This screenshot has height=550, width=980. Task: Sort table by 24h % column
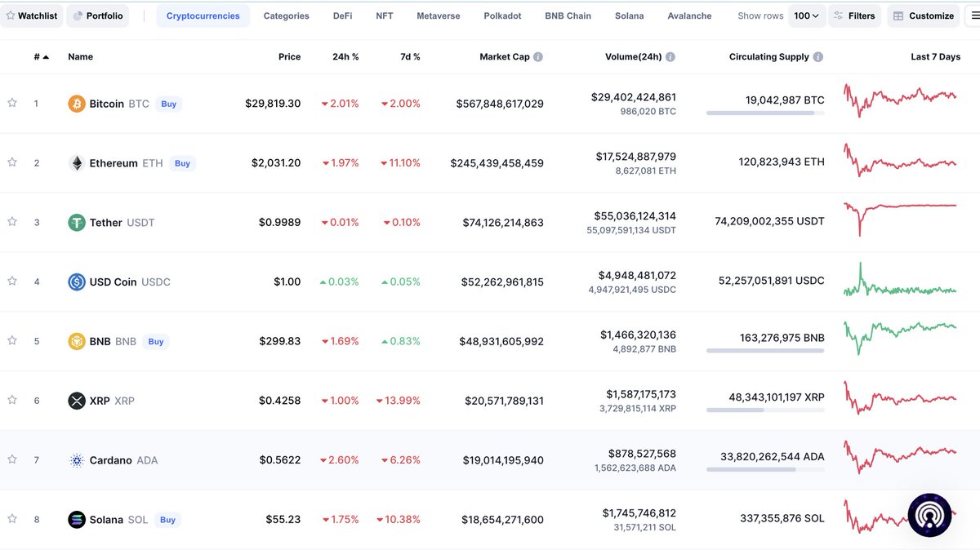tap(345, 57)
